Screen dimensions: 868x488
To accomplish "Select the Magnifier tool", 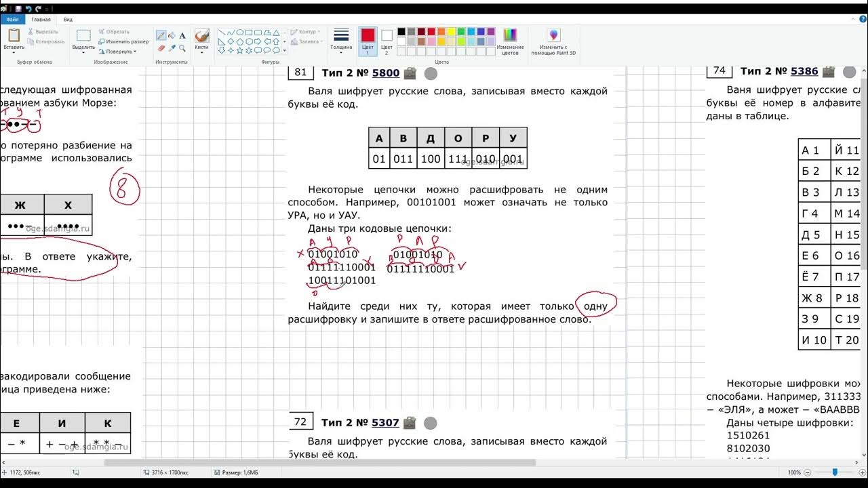I will [x=182, y=48].
